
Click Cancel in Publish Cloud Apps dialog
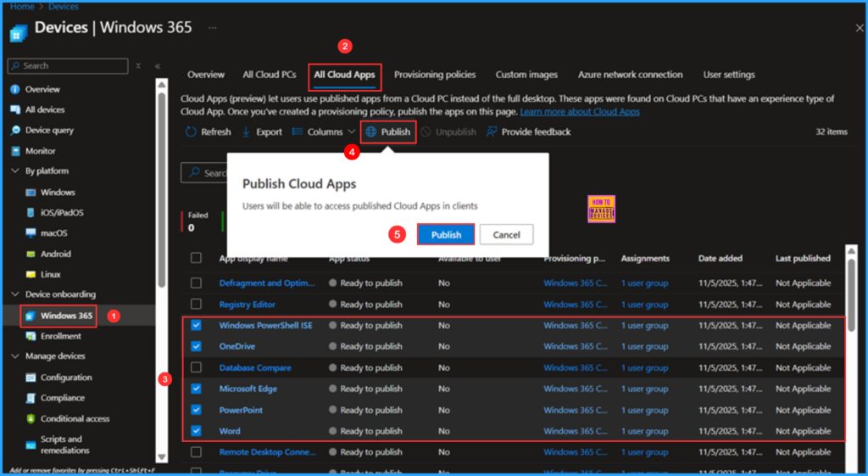pyautogui.click(x=507, y=234)
